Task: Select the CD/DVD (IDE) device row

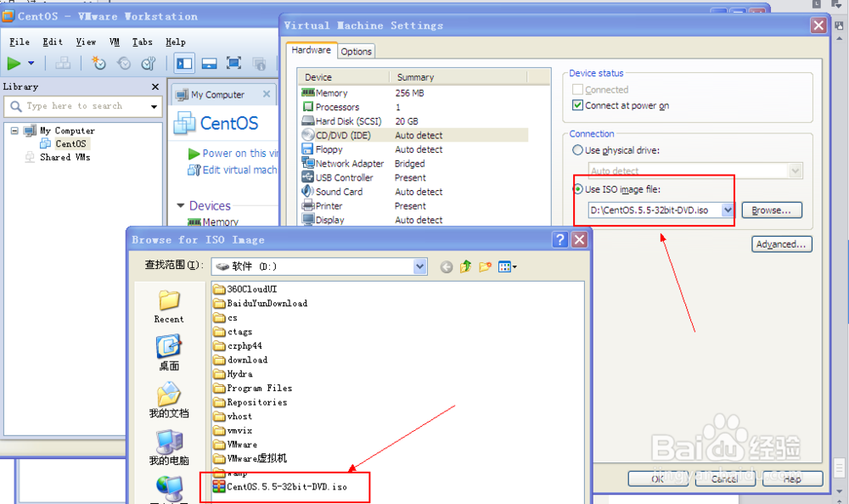Action: (414, 136)
